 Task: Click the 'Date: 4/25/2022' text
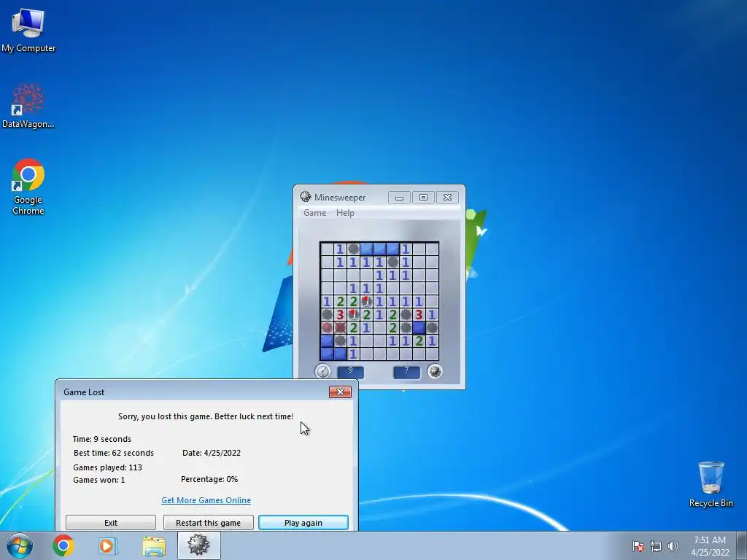[212, 453]
